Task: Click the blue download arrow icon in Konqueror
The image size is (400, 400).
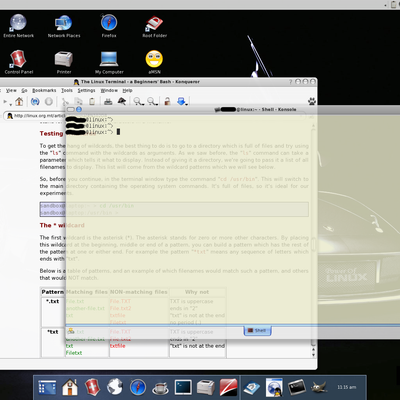Action: (182, 101)
